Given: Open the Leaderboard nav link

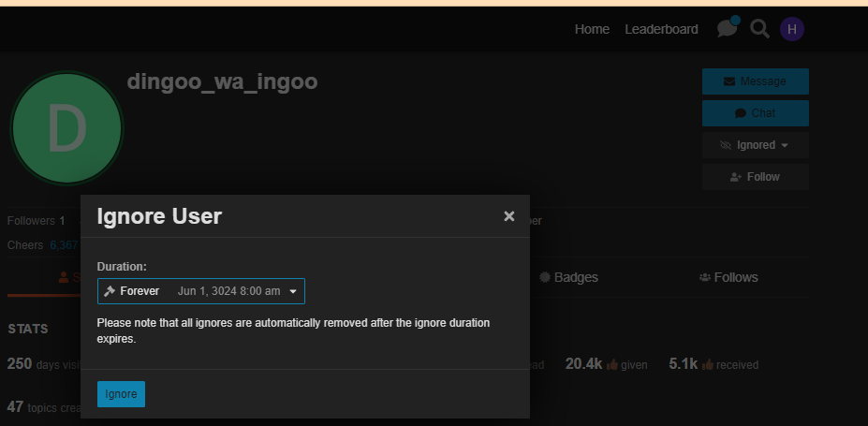Looking at the screenshot, I should (661, 29).
